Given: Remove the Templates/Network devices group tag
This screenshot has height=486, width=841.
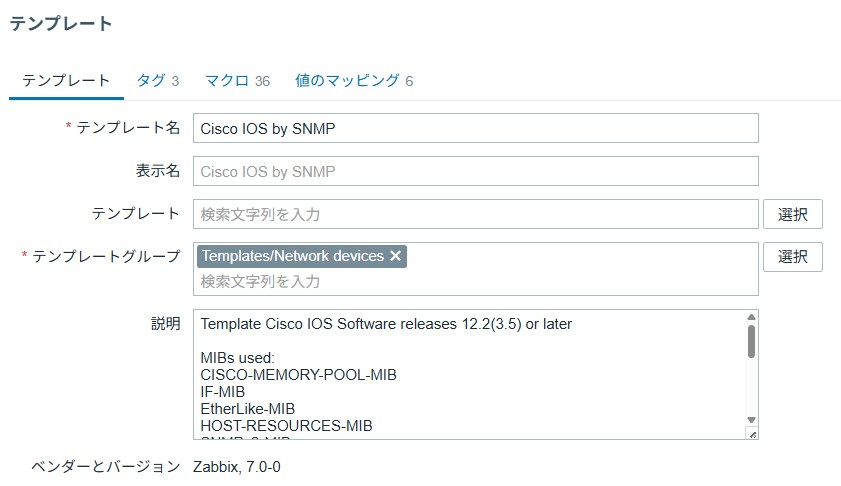Looking at the screenshot, I should (x=396, y=257).
